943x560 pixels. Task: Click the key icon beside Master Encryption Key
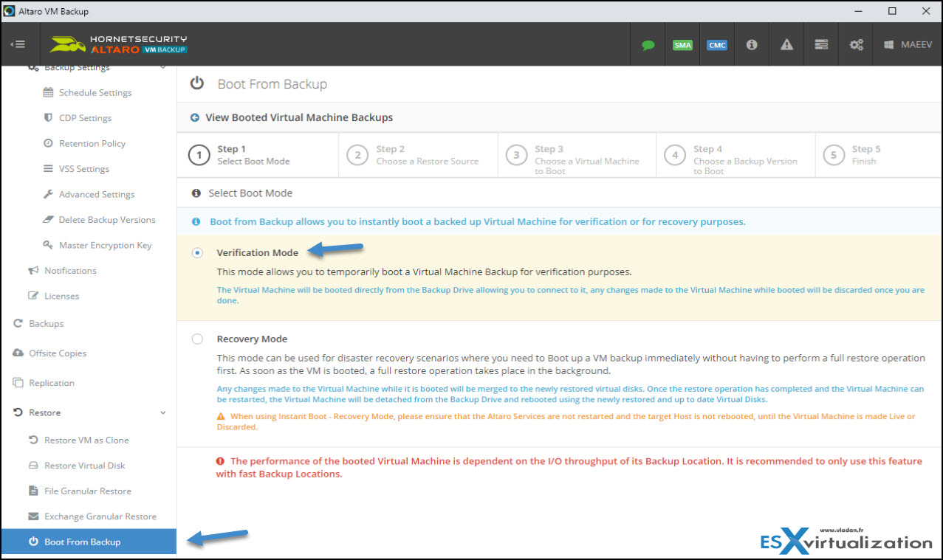[48, 245]
